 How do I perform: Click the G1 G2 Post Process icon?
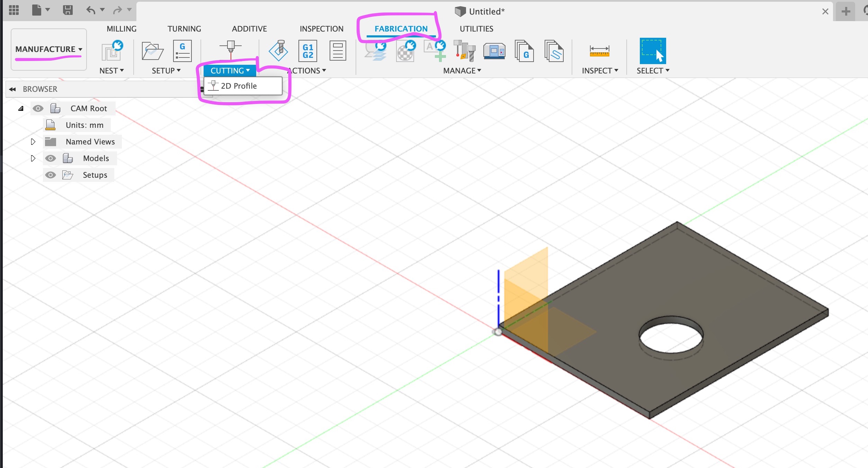[x=308, y=51]
